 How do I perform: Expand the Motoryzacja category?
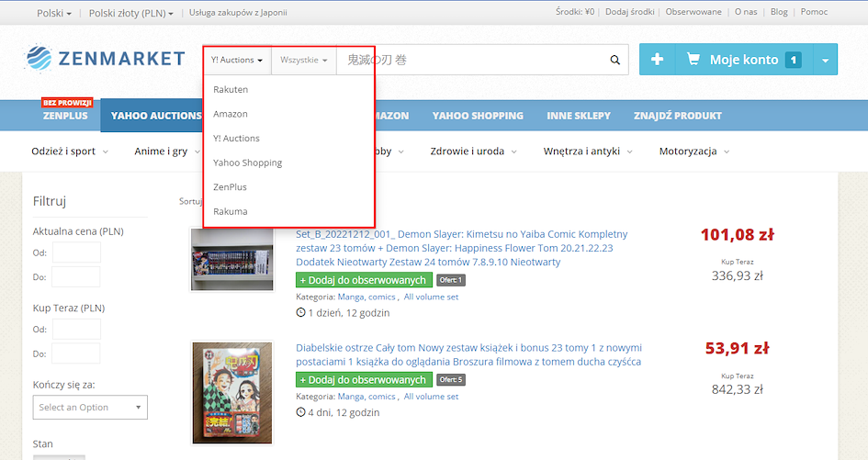click(x=694, y=151)
